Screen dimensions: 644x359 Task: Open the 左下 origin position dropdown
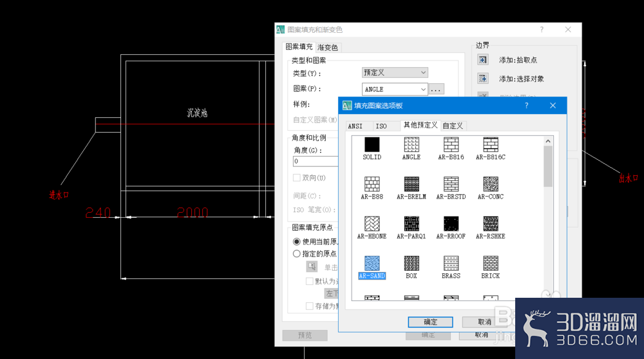pyautogui.click(x=331, y=293)
